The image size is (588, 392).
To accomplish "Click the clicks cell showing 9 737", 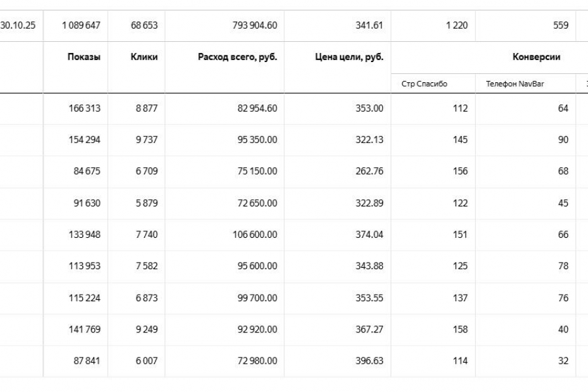I will click(146, 140).
